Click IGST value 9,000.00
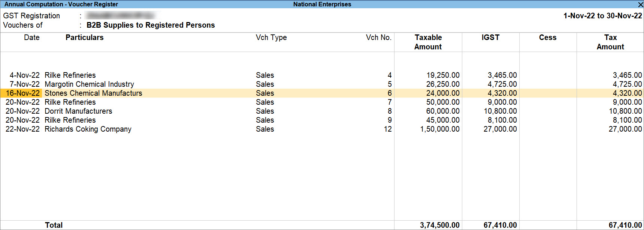The width and height of the screenshot is (644, 230). pyautogui.click(x=502, y=102)
